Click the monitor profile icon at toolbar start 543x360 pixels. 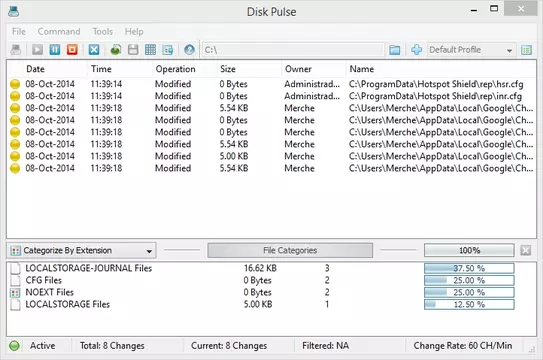click(16, 50)
